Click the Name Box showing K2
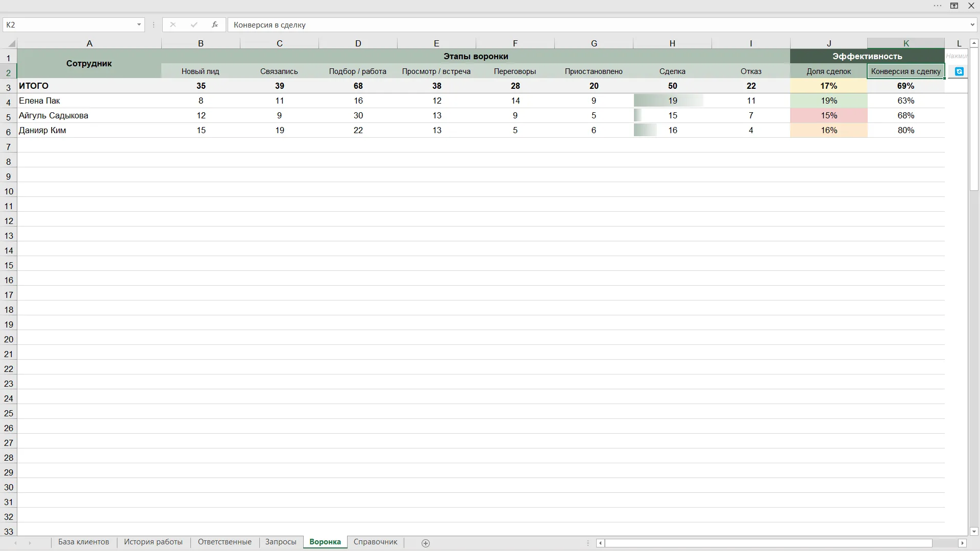Image resolution: width=980 pixels, height=551 pixels. 69,24
